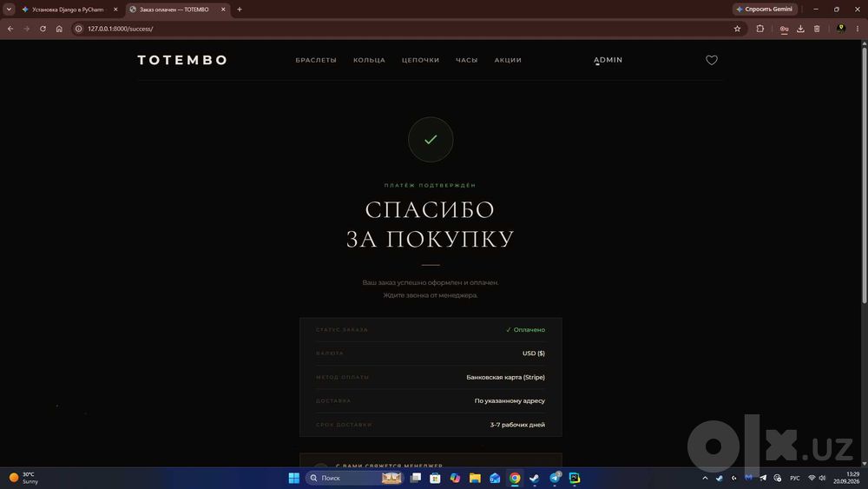This screenshot has height=489, width=868.
Task: Open the wishlist heart icon
Action: 712,60
